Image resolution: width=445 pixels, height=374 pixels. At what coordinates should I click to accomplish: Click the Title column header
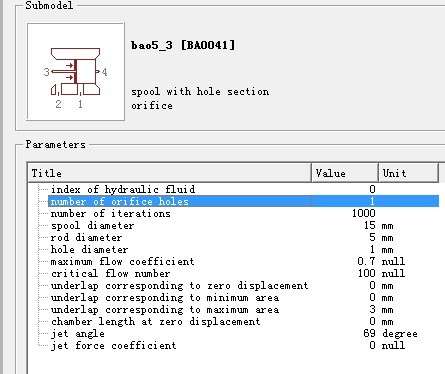170,173
